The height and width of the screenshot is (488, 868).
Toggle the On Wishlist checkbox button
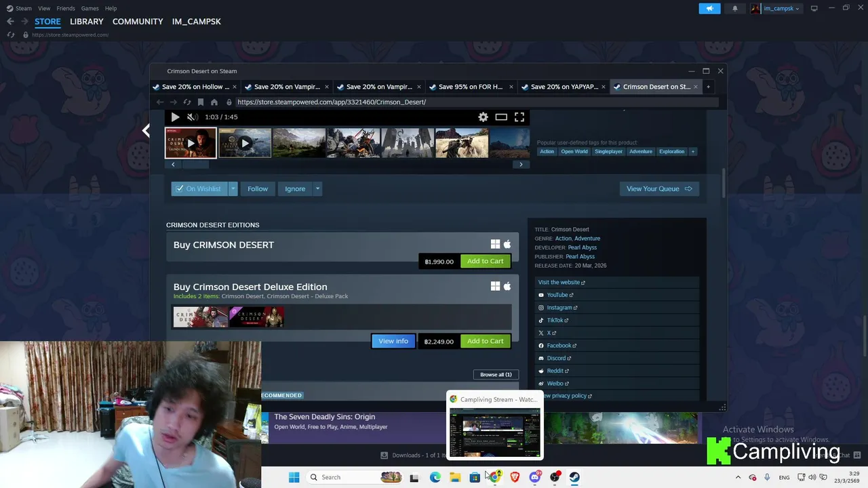199,188
